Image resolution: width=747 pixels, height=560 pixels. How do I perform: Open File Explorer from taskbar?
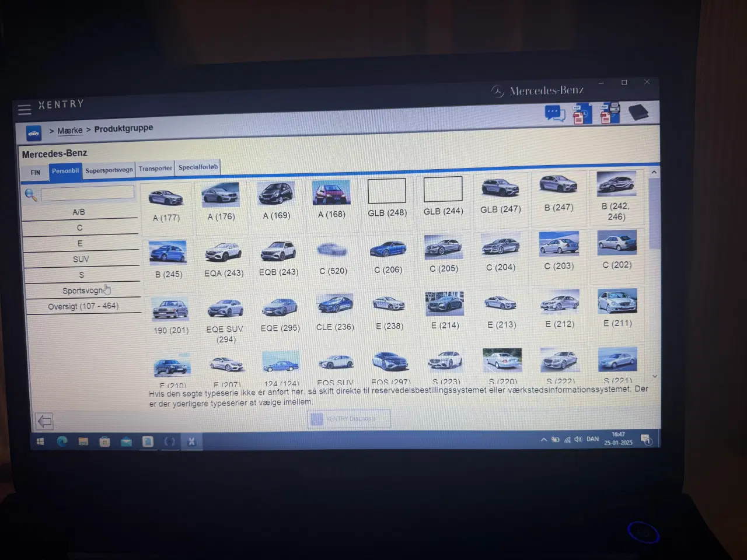83,442
